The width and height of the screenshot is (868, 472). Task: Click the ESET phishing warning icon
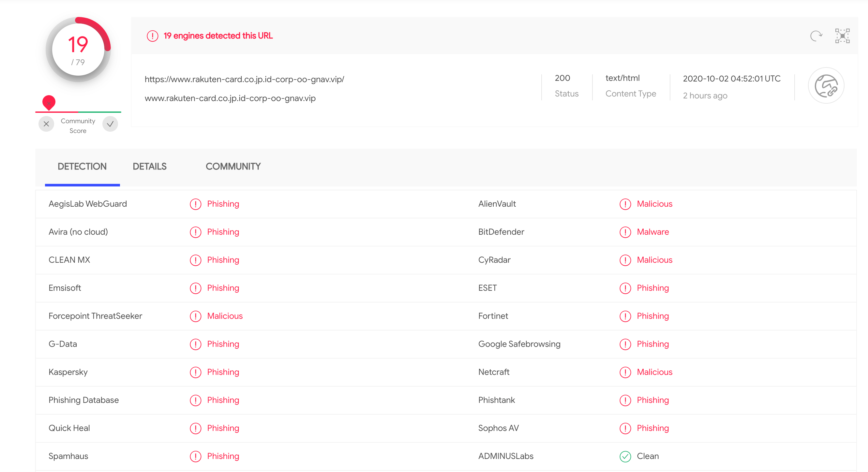[x=625, y=288]
